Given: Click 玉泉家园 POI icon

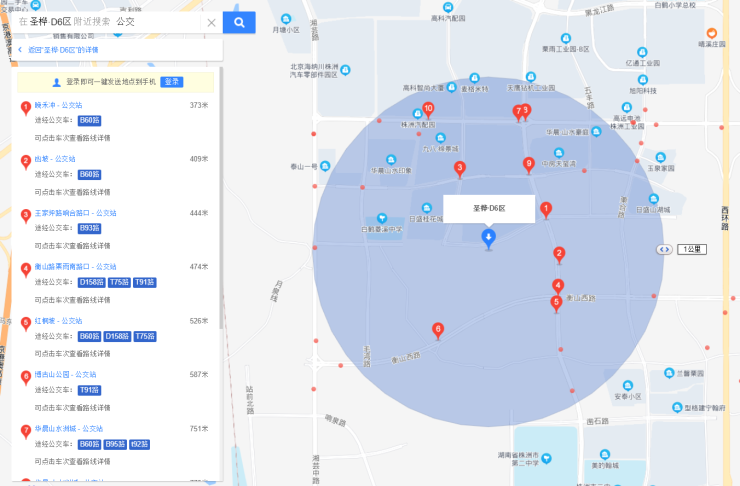Looking at the screenshot, I should (x=661, y=158).
